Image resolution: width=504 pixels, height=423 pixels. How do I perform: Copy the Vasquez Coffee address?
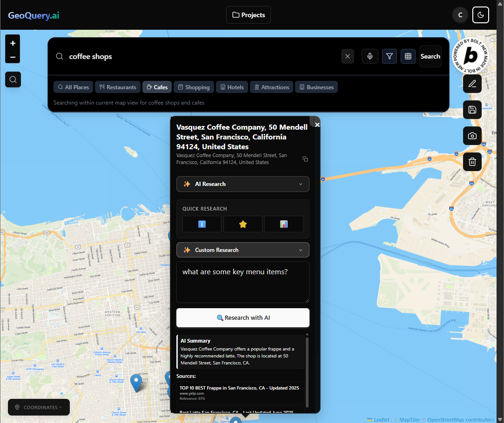(305, 159)
